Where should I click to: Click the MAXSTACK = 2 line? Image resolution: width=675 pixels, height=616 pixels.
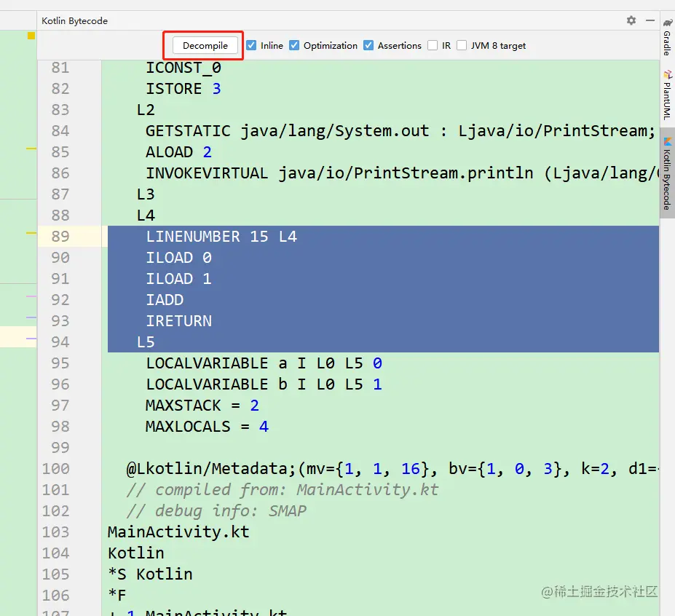tap(202, 405)
